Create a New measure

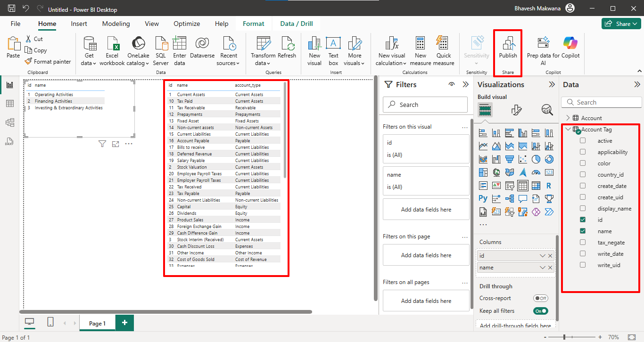click(421, 51)
